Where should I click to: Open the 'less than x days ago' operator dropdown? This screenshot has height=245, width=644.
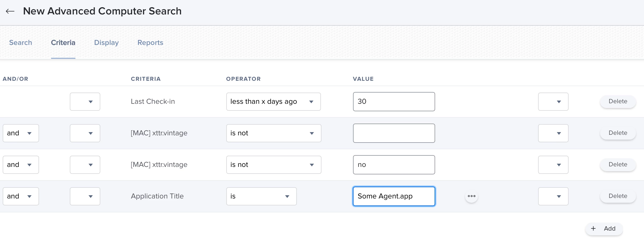tap(273, 102)
